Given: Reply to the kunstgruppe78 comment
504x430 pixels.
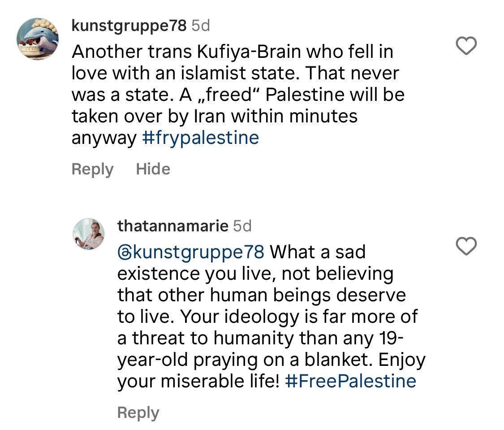Looking at the screenshot, I should pyautogui.click(x=92, y=169).
